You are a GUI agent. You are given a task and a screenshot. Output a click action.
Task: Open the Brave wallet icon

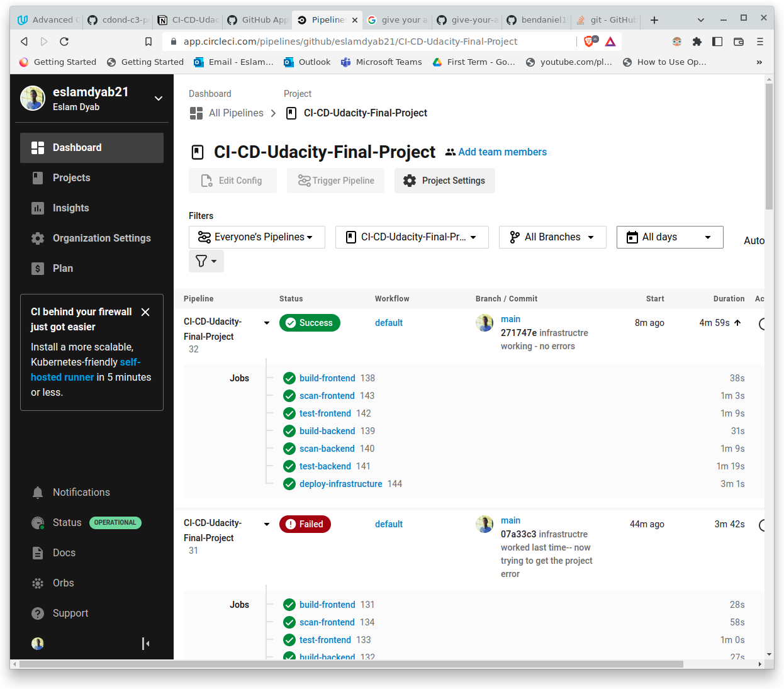pos(739,42)
